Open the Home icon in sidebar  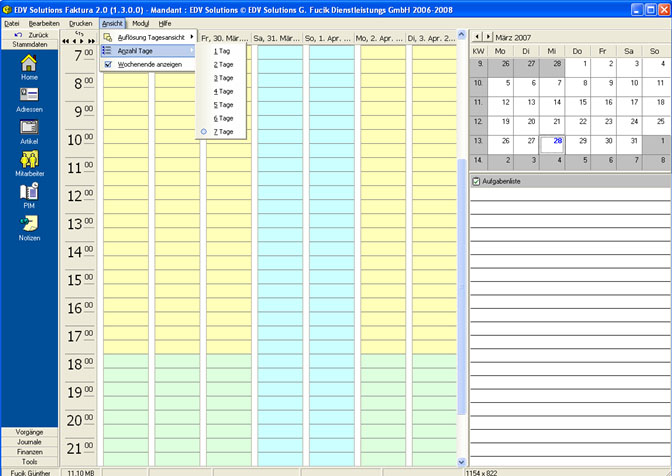click(x=29, y=66)
